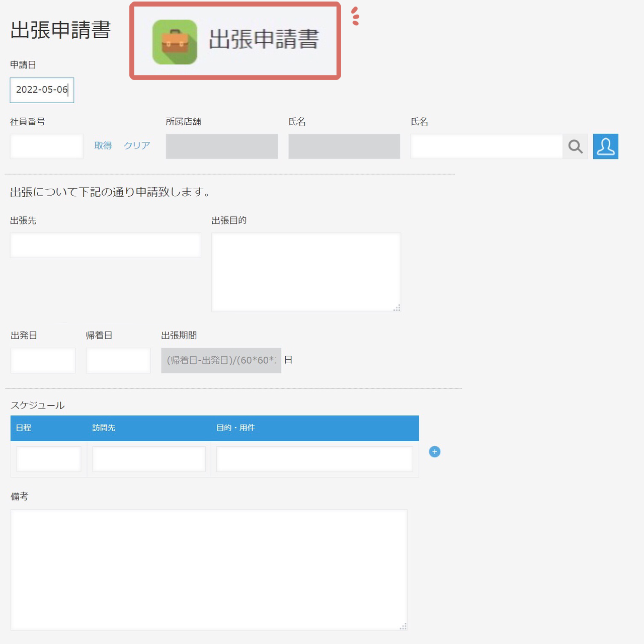Click the 日程 cell input in schedule table
The width and height of the screenshot is (644, 644).
(x=49, y=459)
